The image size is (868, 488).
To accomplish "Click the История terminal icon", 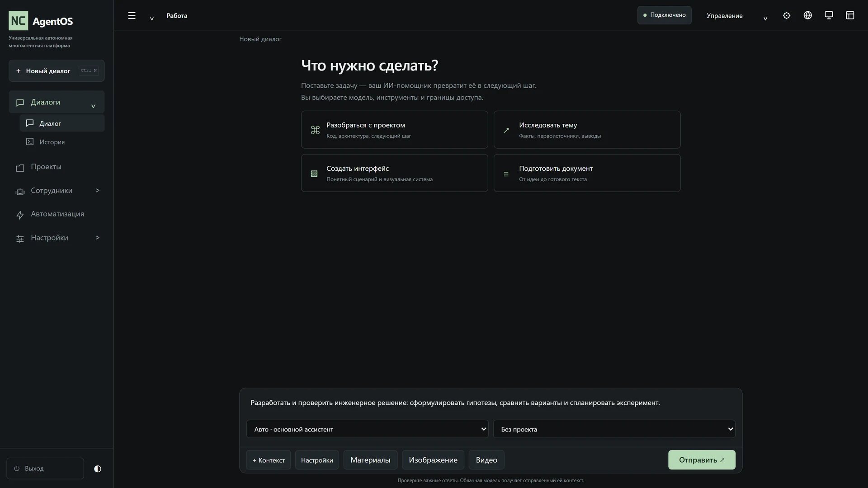I will point(30,142).
